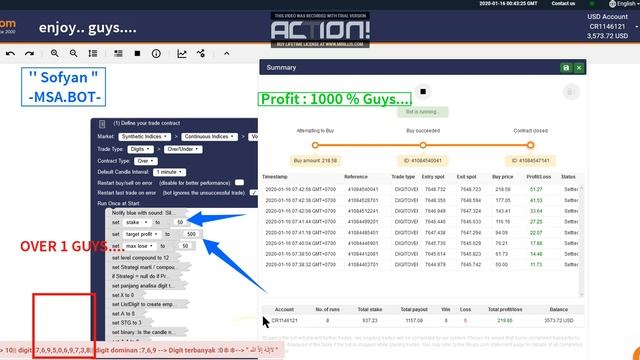
Task: Collapse the toolbar with the up chevron
Action: click(x=227, y=53)
